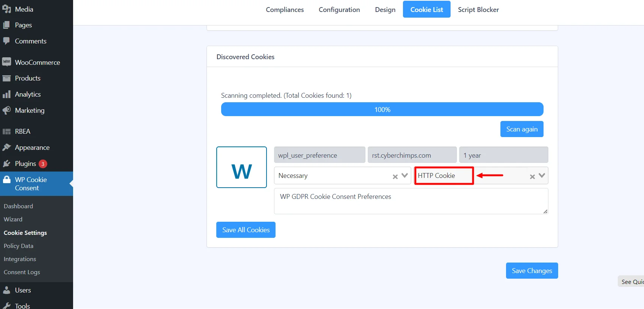
Task: Click the Plugins plug icon
Action: click(6, 164)
